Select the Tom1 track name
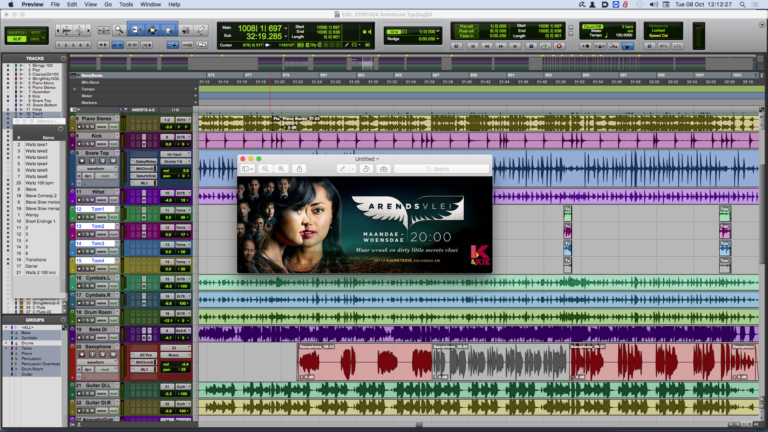The width and height of the screenshot is (768, 432). [x=97, y=209]
